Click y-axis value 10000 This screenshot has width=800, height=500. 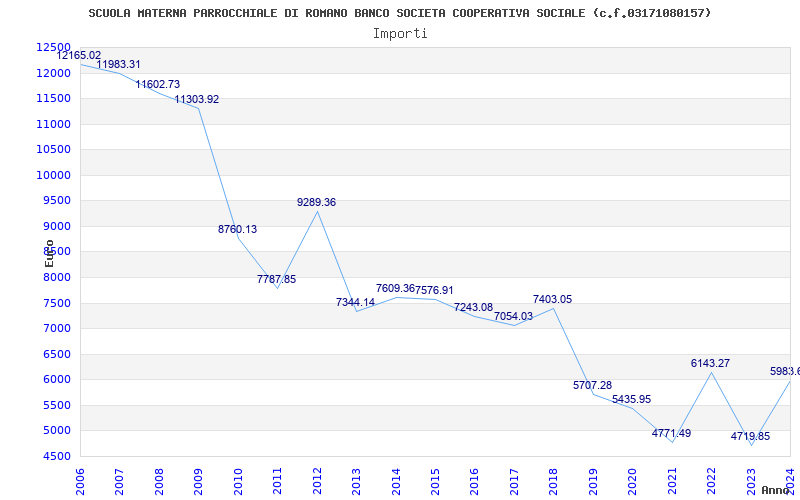(53, 175)
